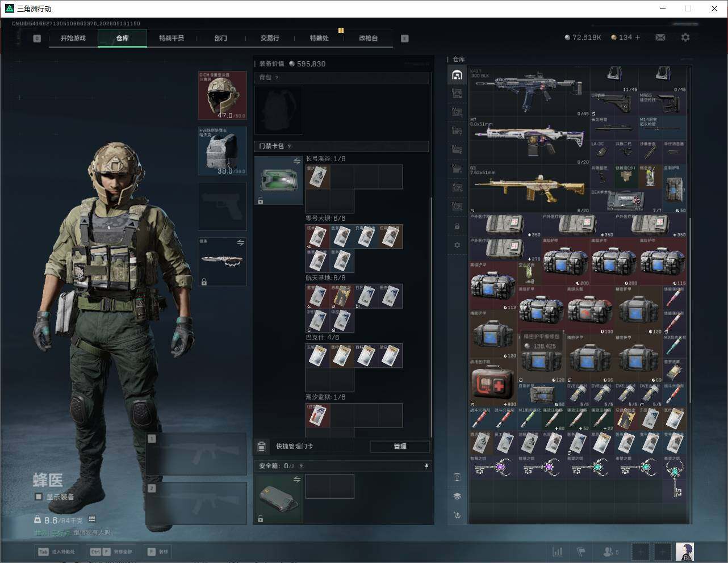Click the warehouse sort icon
Screen dimensions: 728x563
point(457,515)
